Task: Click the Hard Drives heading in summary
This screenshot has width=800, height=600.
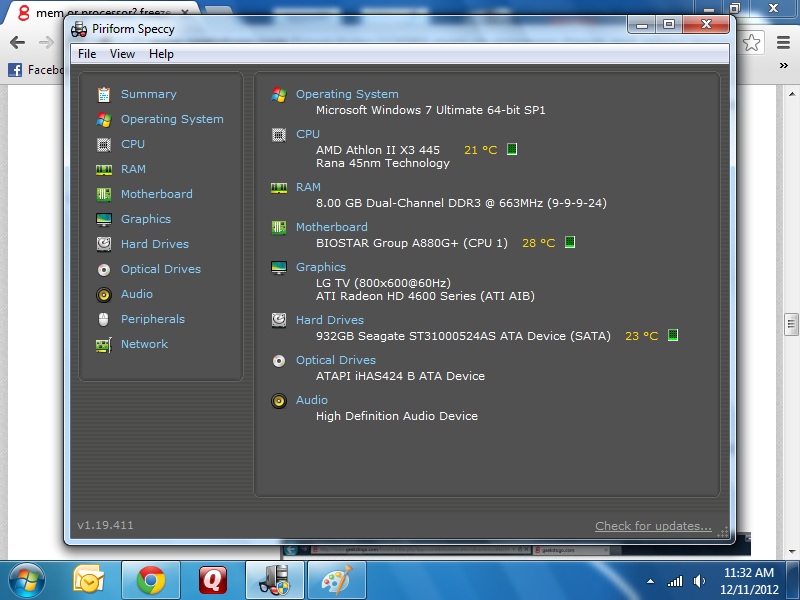Action: (x=330, y=320)
